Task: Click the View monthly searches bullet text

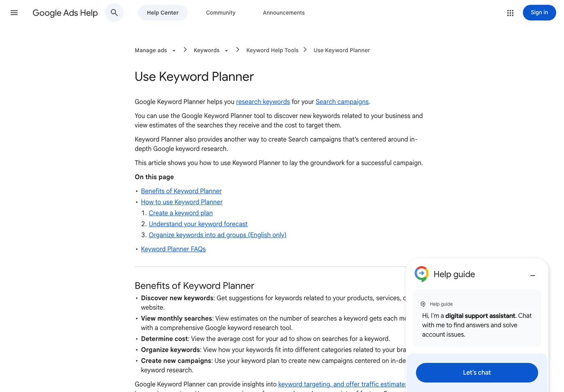Action: [176, 319]
